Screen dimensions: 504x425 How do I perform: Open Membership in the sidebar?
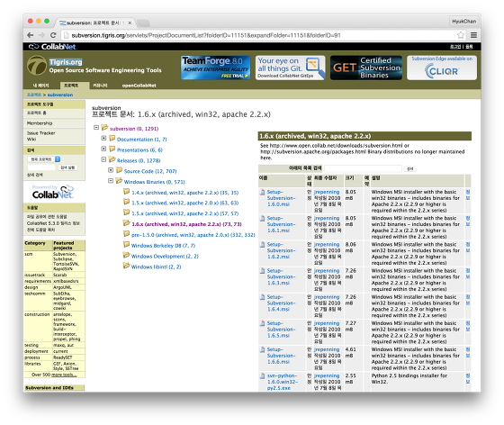click(40, 123)
